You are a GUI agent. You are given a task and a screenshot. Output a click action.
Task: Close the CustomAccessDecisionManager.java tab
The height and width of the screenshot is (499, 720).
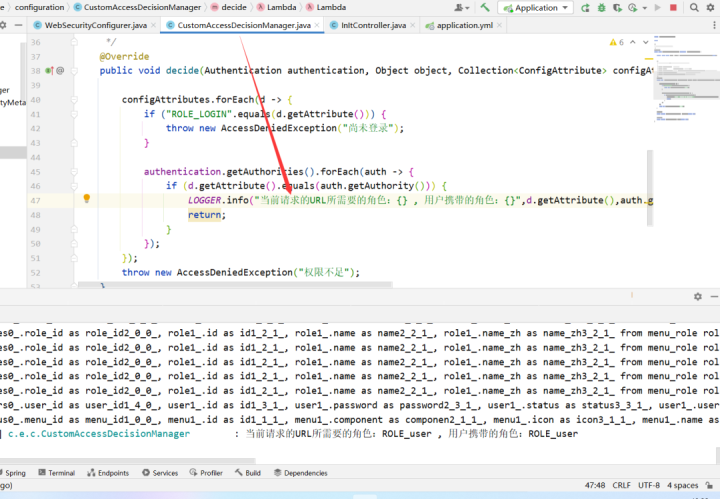(317, 25)
